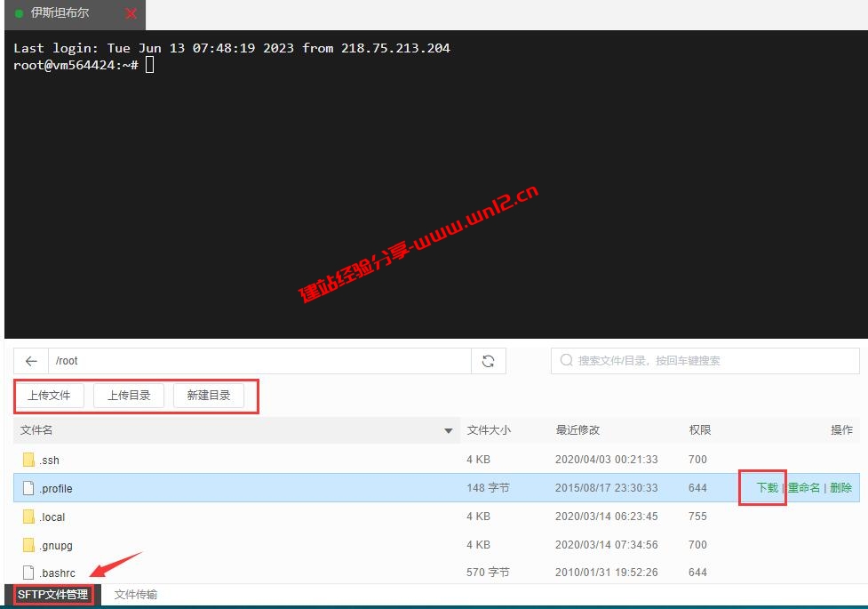Open the 文件名 column dropdown arrow

pyautogui.click(x=449, y=429)
